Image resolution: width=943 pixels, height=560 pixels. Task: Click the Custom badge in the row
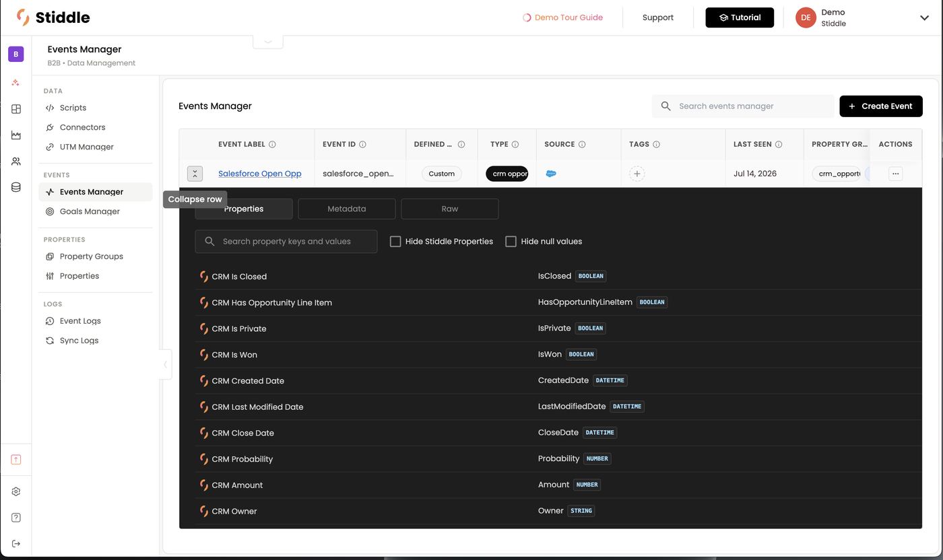coord(442,174)
